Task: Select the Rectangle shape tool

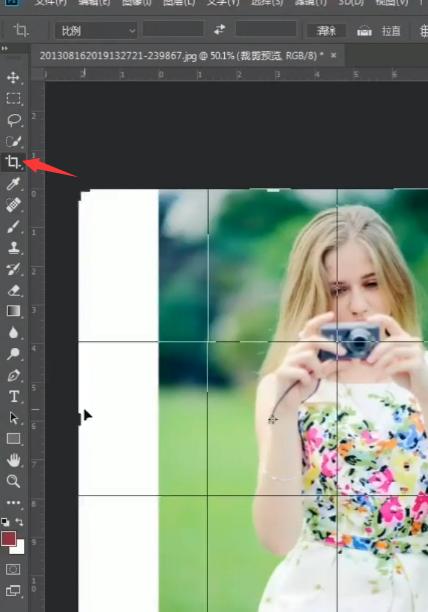Action: pyautogui.click(x=13, y=439)
